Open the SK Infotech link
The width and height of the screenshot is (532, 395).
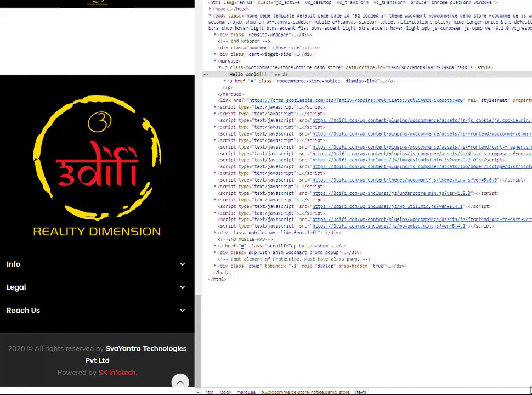pos(117,373)
